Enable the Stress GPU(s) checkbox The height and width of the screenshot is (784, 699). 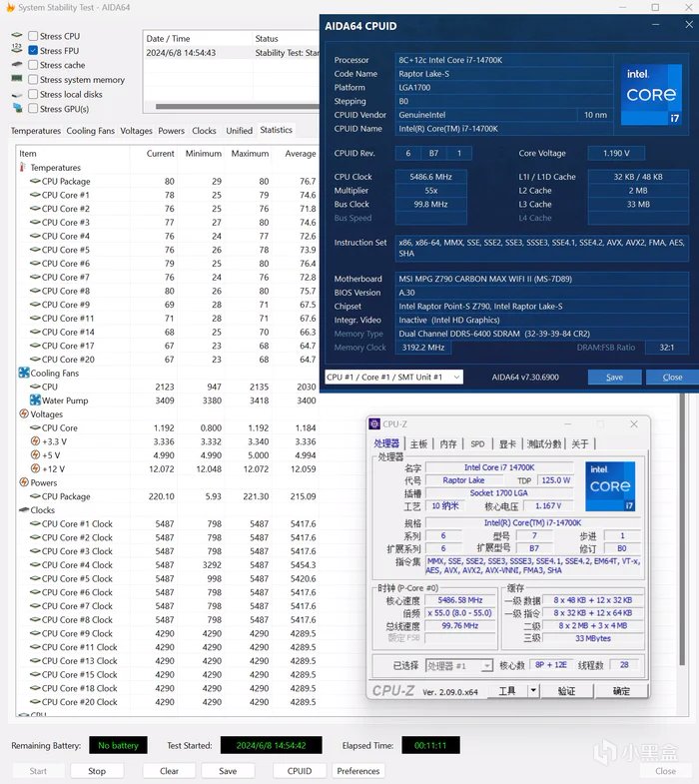(33, 109)
